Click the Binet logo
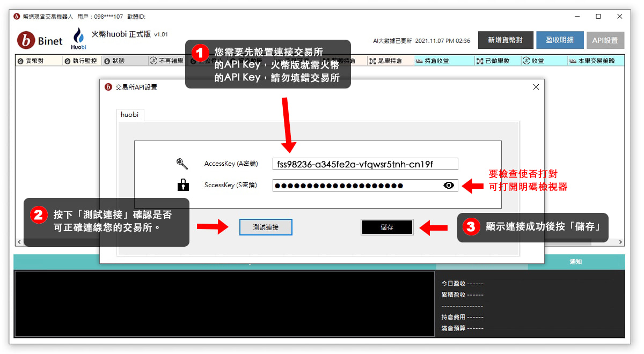Image resolution: width=644 pixels, height=354 pixels. pyautogui.click(x=40, y=40)
